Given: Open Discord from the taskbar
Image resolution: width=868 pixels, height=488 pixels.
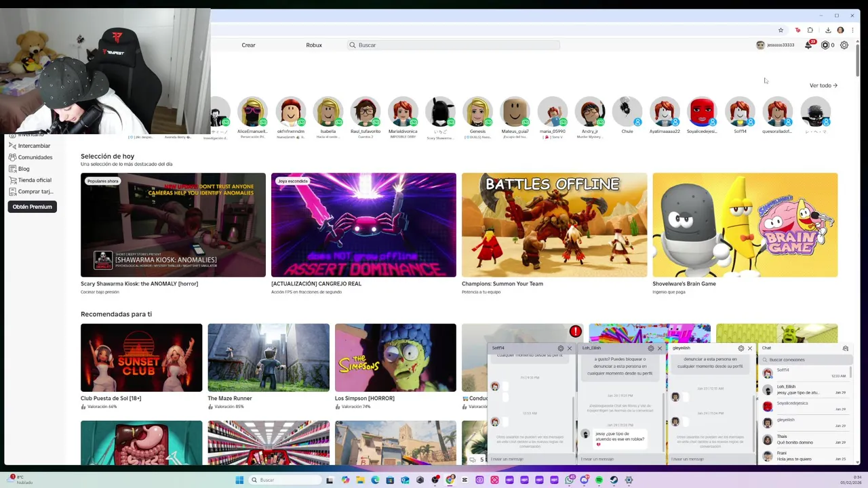Looking at the screenshot, I should pos(584,480).
